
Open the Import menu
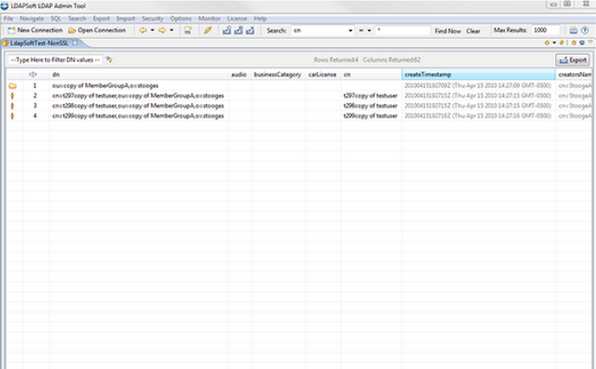pos(126,19)
